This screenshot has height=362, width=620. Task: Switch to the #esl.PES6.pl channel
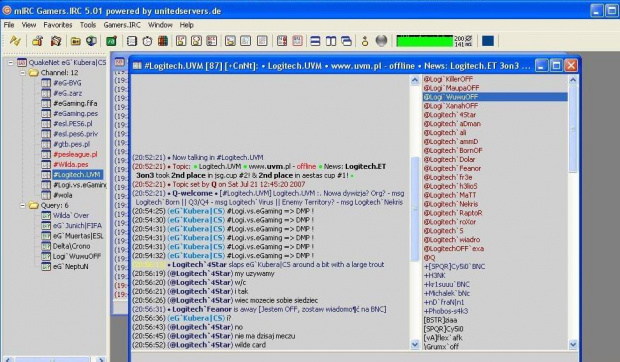(x=73, y=124)
